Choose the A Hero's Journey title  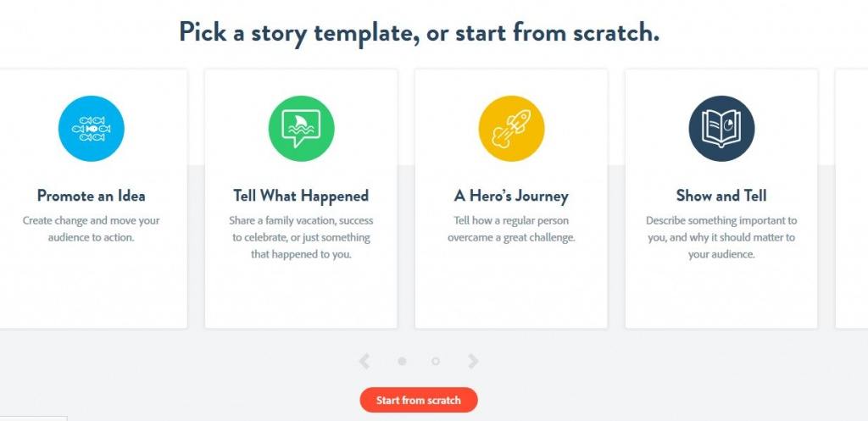(x=511, y=196)
